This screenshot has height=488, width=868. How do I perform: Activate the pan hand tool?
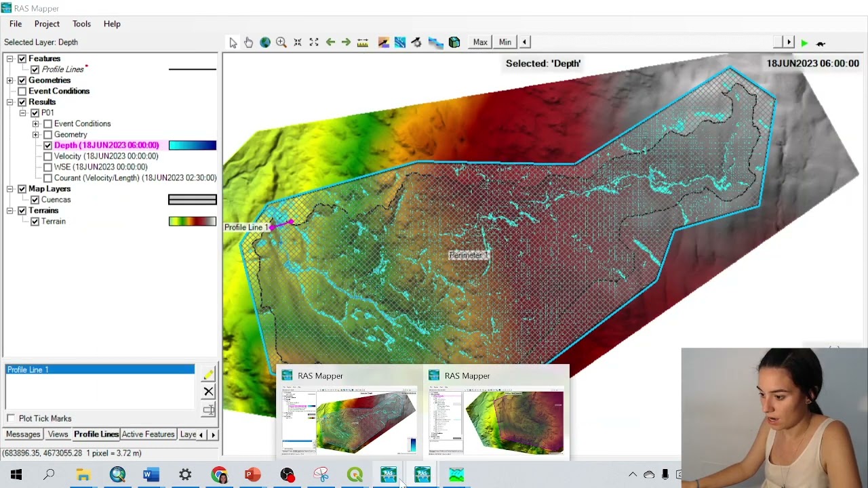(x=249, y=43)
